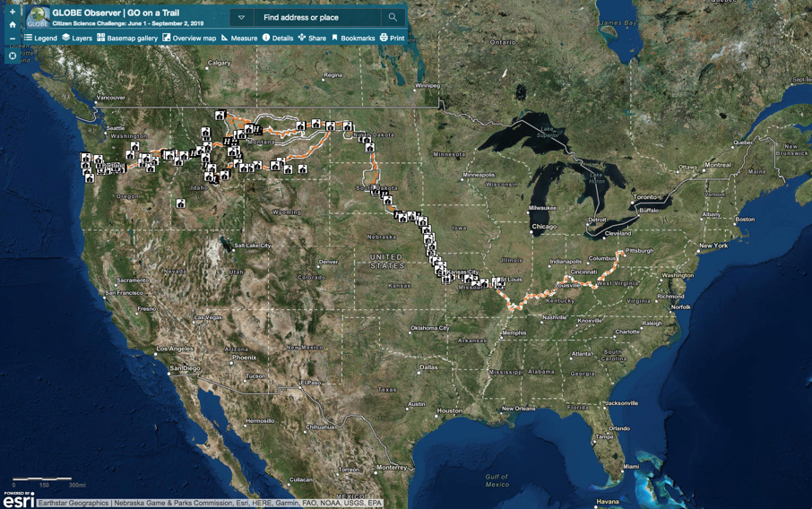
Task: Open the Bookmarks list
Action: click(353, 38)
